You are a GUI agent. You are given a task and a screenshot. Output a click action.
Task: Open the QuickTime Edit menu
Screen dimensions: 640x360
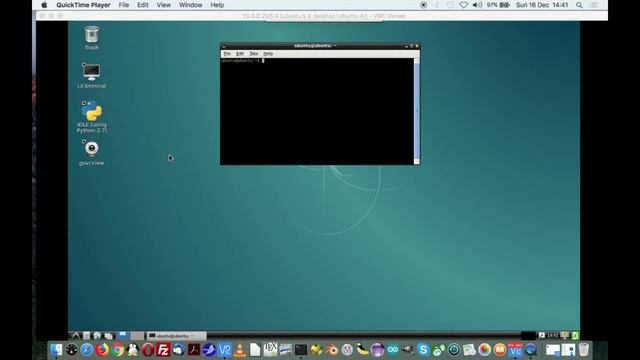tap(142, 5)
